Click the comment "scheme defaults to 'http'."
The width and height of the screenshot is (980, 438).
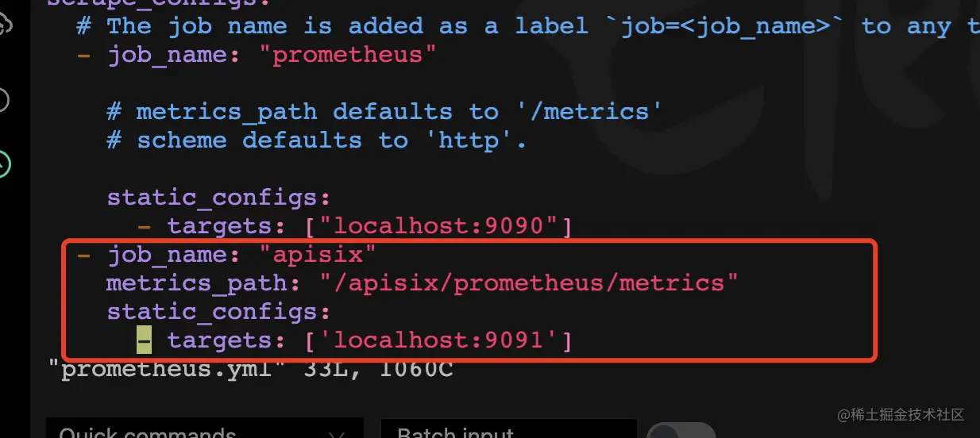pyautogui.click(x=317, y=140)
